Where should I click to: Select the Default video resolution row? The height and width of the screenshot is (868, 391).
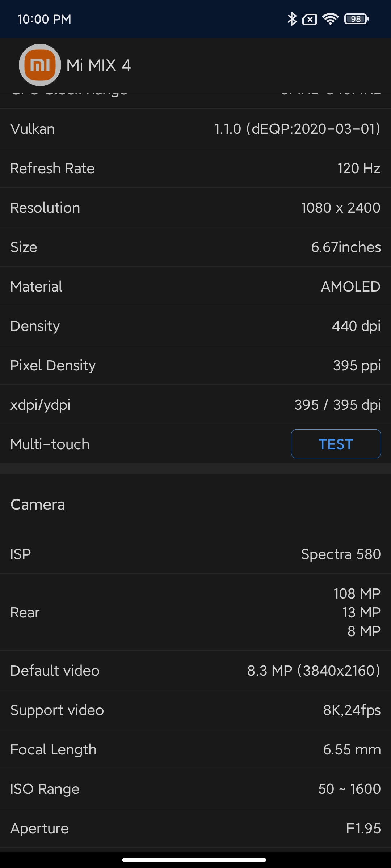pos(195,671)
